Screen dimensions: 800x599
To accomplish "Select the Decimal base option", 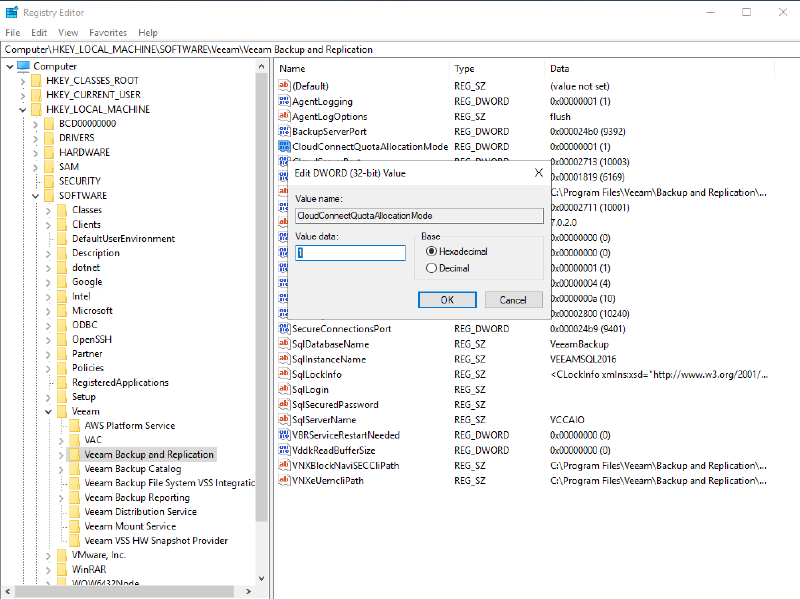I will pos(432,268).
